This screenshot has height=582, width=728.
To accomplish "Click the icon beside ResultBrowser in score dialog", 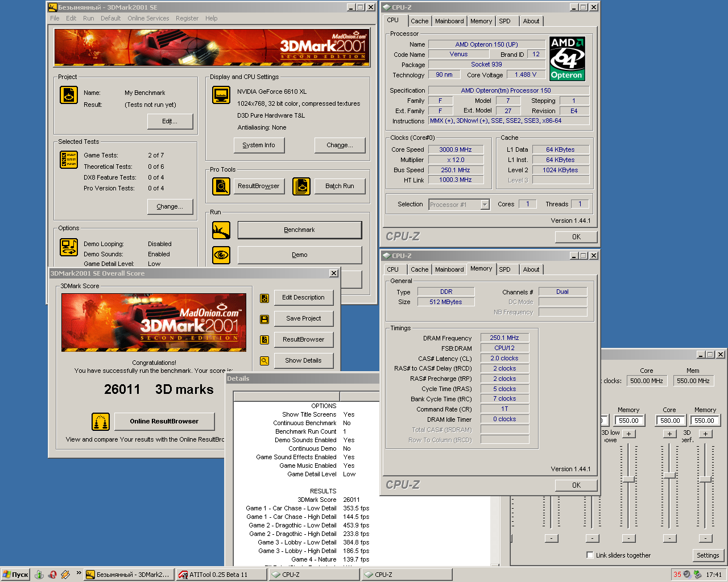I will coord(264,340).
